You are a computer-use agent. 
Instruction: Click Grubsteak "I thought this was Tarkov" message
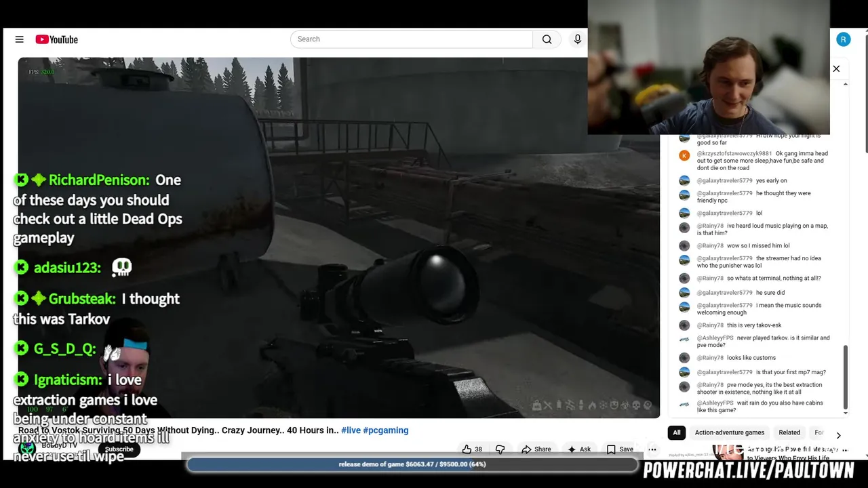[x=96, y=308]
